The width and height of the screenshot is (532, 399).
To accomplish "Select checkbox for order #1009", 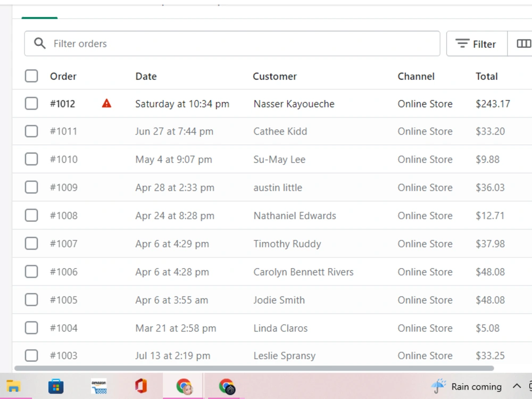I will pyautogui.click(x=31, y=187).
